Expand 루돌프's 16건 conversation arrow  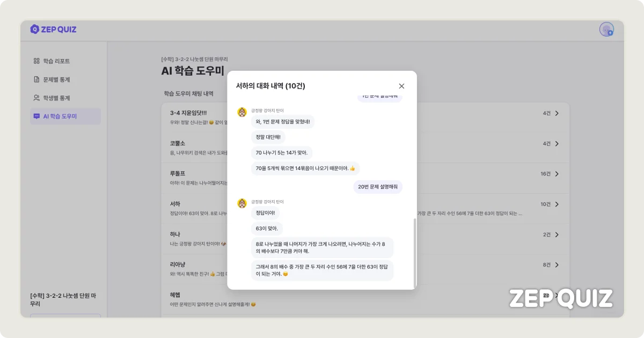coord(557,173)
